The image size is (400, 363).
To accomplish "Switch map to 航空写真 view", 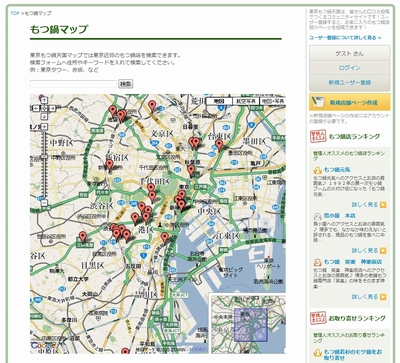I will point(246,101).
